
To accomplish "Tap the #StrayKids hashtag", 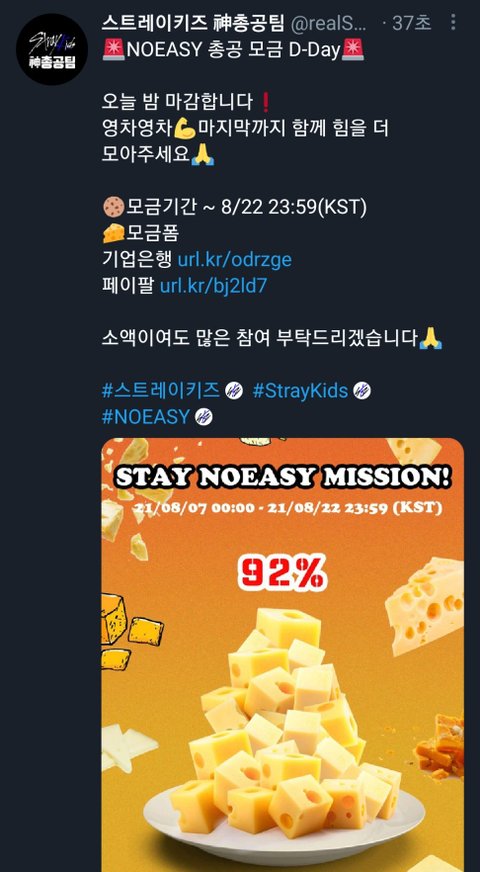I will [300, 390].
